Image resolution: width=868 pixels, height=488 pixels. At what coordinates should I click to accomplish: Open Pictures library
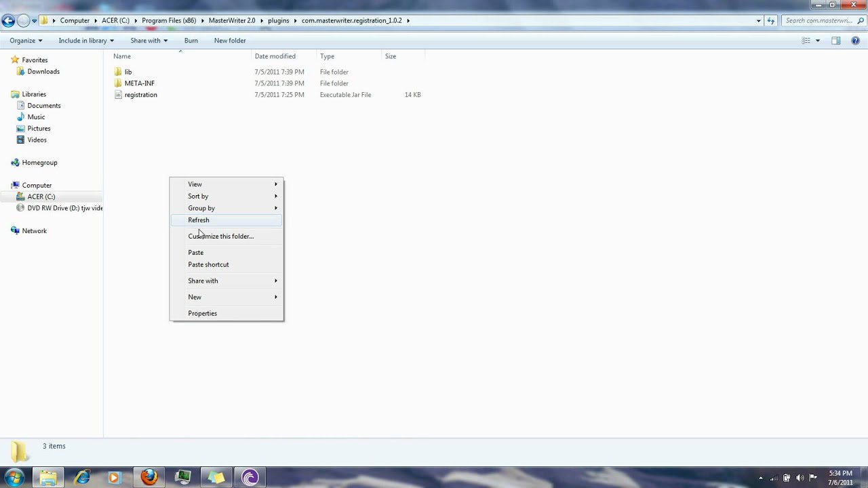point(39,129)
